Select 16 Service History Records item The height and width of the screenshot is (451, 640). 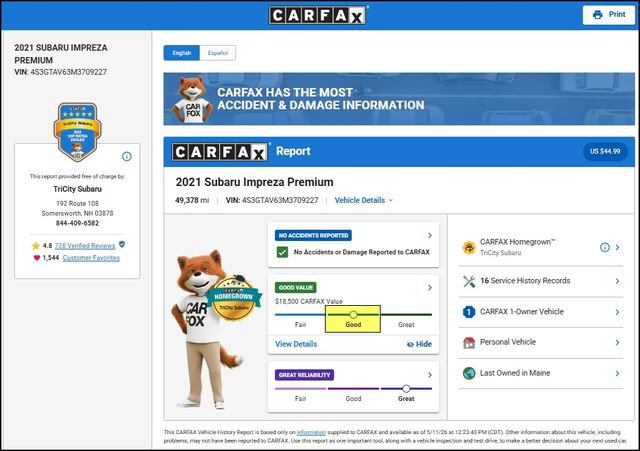click(x=541, y=281)
